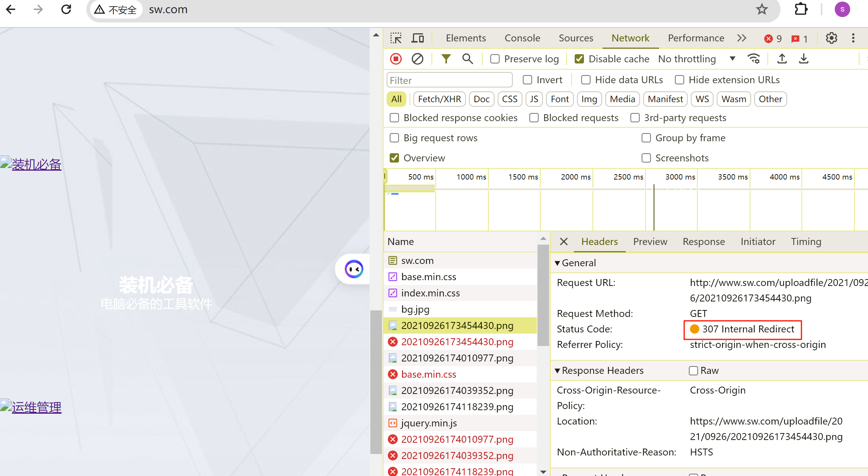
Task: Stop recording the network log
Action: click(395, 59)
